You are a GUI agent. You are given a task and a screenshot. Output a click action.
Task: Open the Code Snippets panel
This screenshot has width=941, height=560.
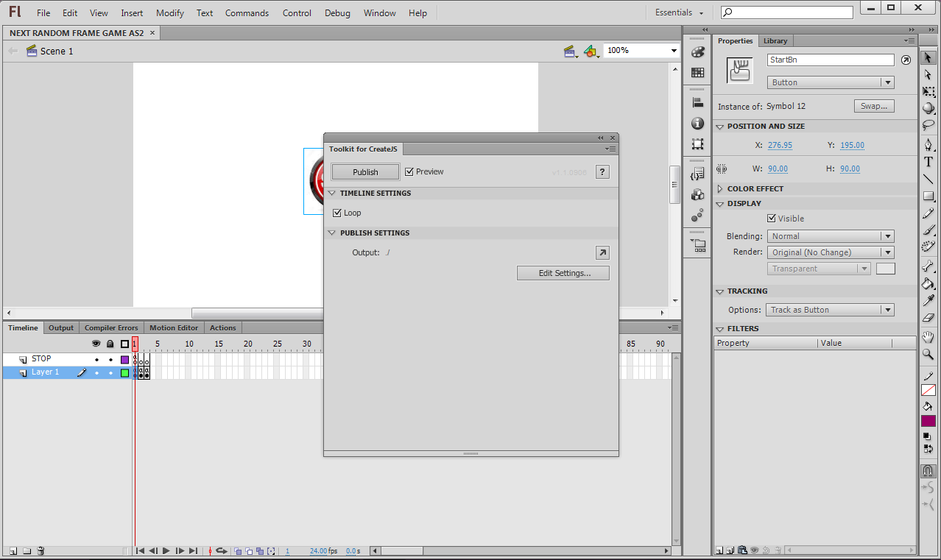coord(697,173)
